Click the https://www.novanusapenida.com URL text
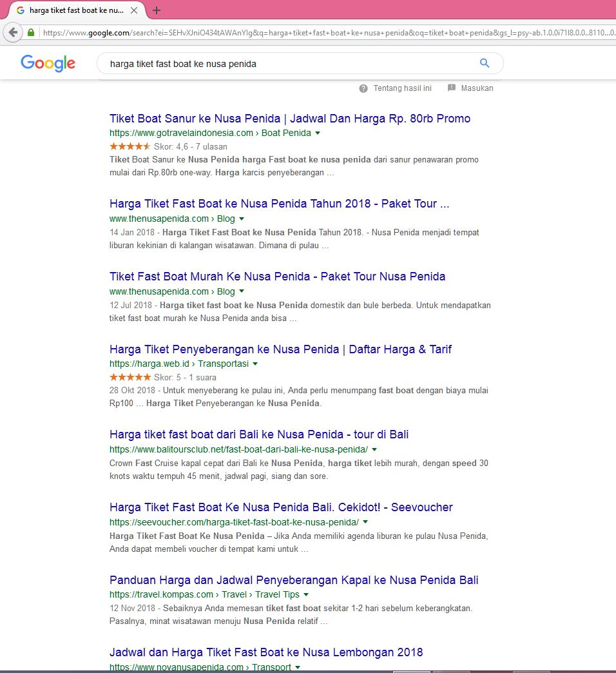Viewport: 616px width, 673px height. point(177,667)
